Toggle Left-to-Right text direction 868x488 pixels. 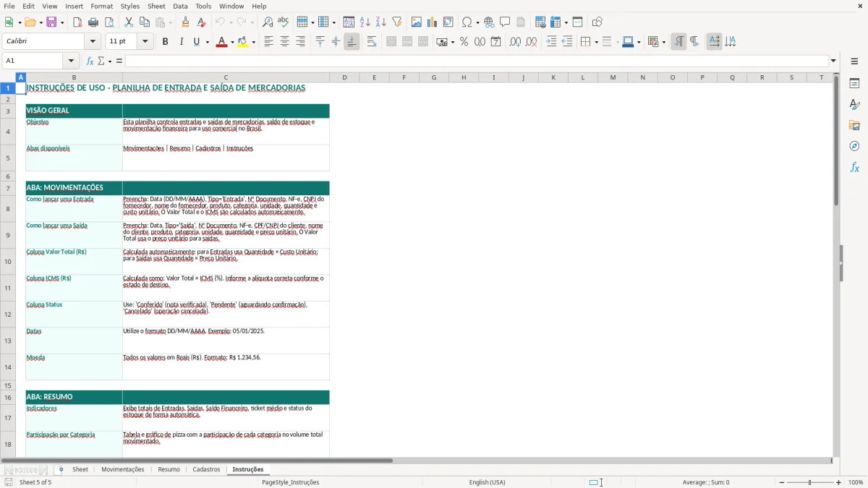[x=678, y=42]
